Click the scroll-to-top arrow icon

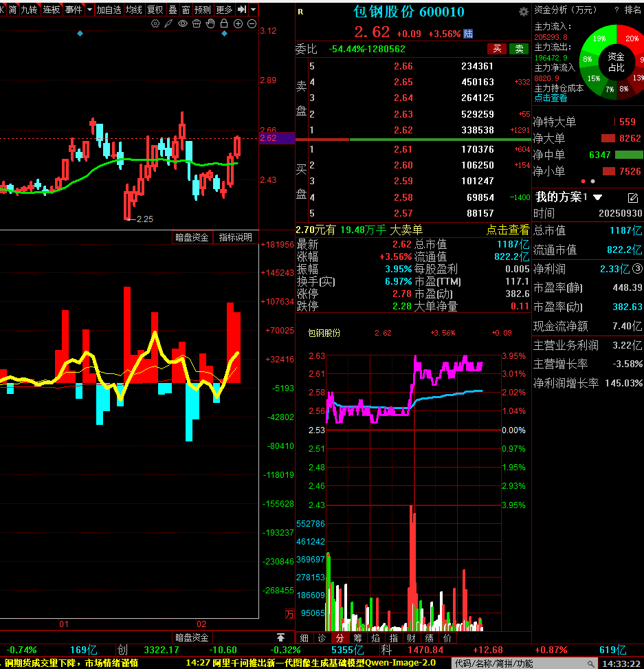click(x=280, y=637)
